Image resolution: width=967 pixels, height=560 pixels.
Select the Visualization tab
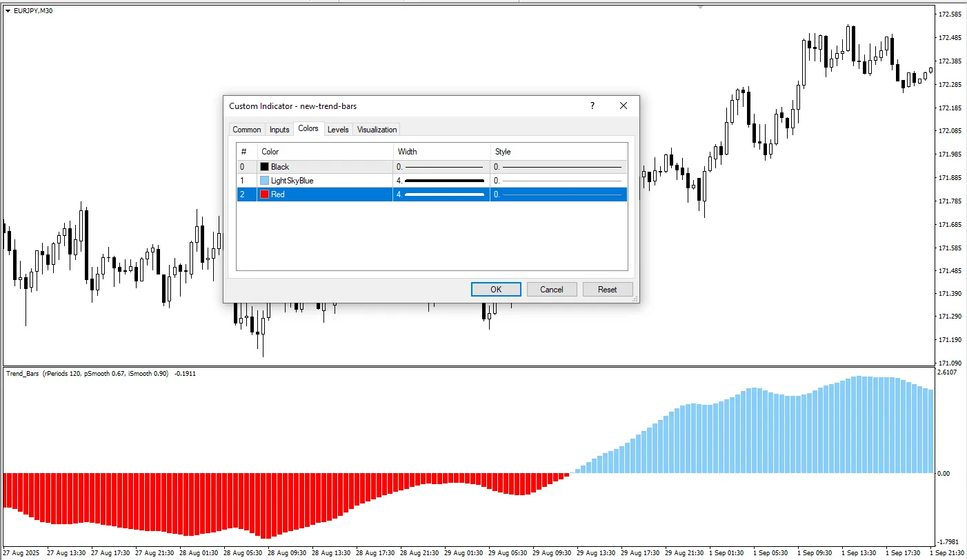coord(377,130)
